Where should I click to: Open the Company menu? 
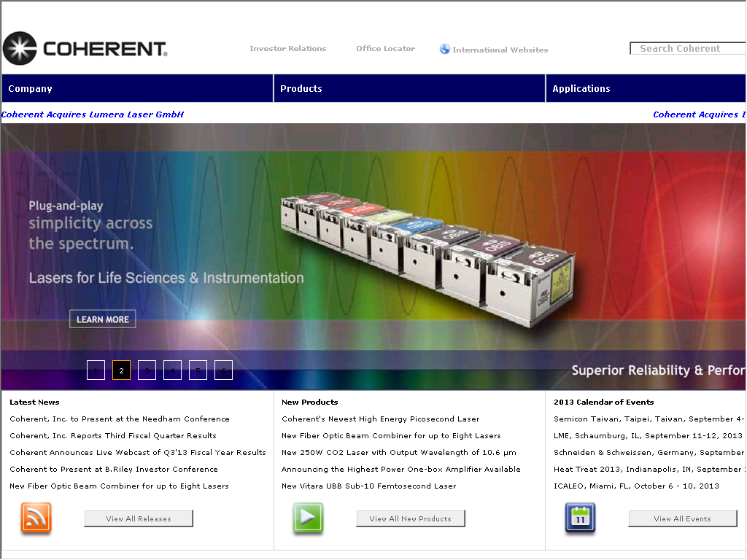tap(138, 88)
